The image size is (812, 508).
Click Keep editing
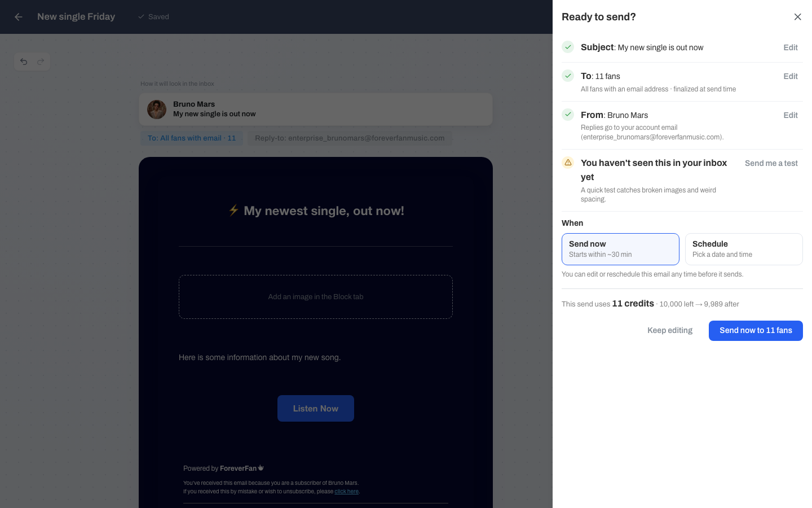click(670, 330)
